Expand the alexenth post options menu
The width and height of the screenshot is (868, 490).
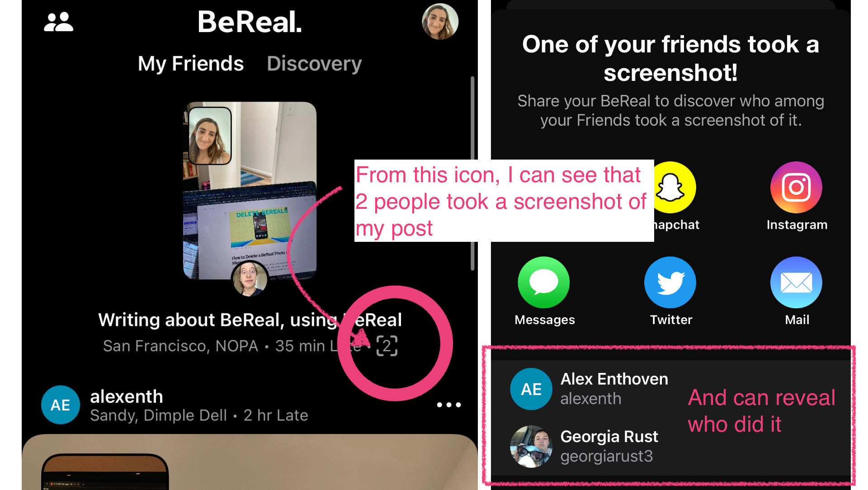point(455,404)
